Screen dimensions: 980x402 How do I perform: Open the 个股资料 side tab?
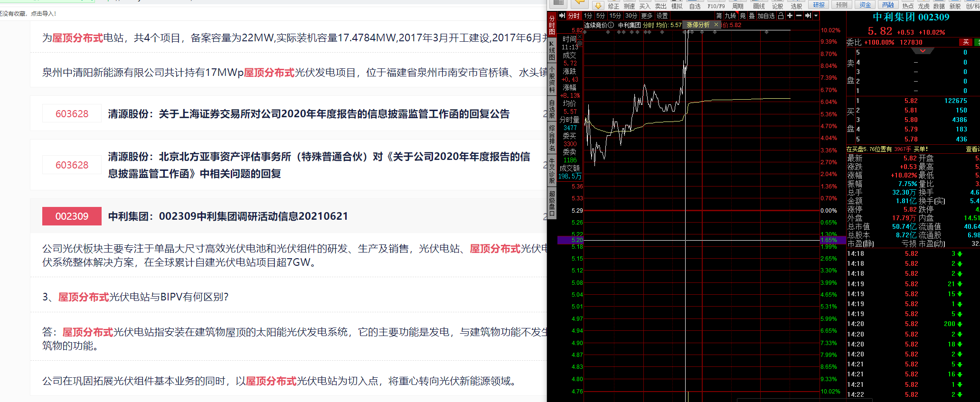552,80
